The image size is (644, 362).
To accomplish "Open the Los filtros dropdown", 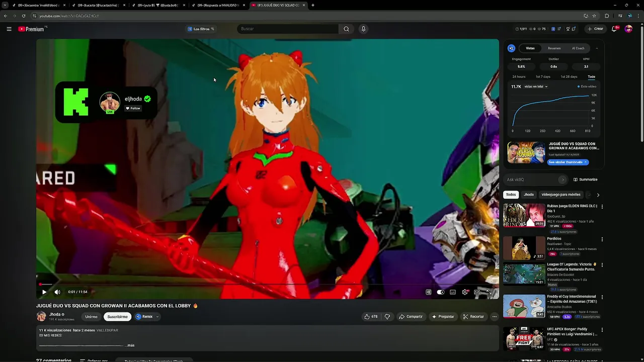I will coord(201,29).
